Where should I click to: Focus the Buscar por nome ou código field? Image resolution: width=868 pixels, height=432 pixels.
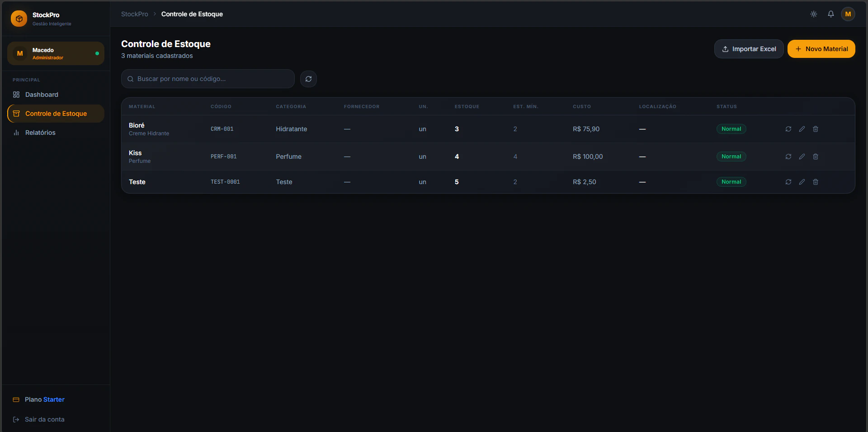[208, 79]
